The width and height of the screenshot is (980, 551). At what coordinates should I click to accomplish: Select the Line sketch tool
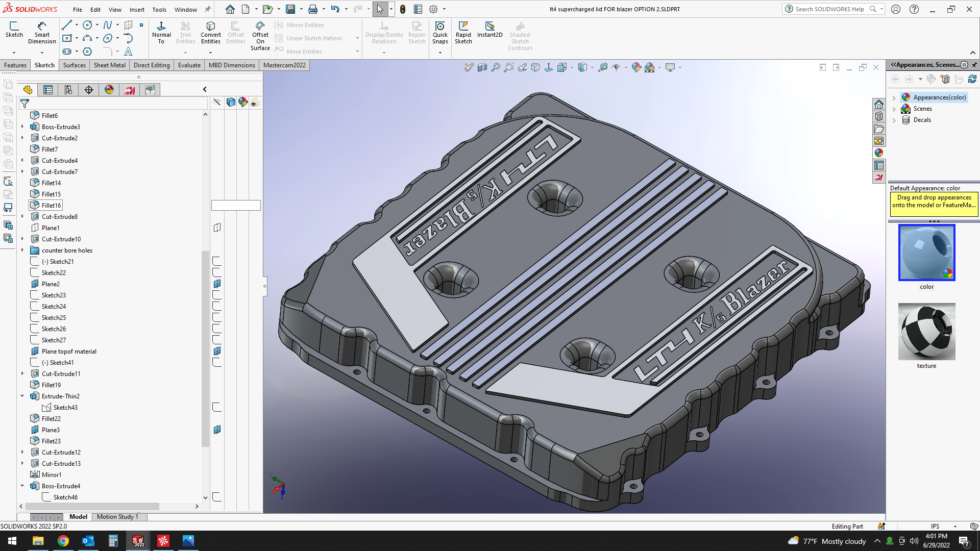[x=66, y=25]
